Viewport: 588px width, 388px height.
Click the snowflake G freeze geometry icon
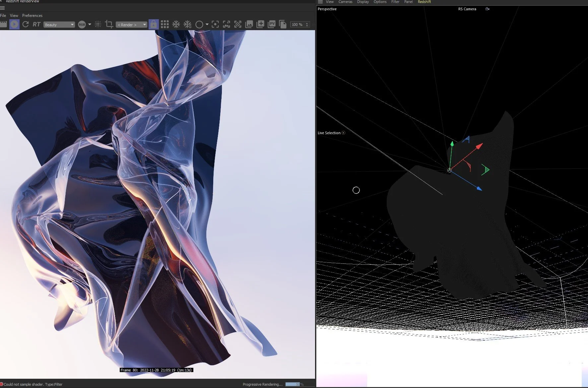[x=187, y=24]
